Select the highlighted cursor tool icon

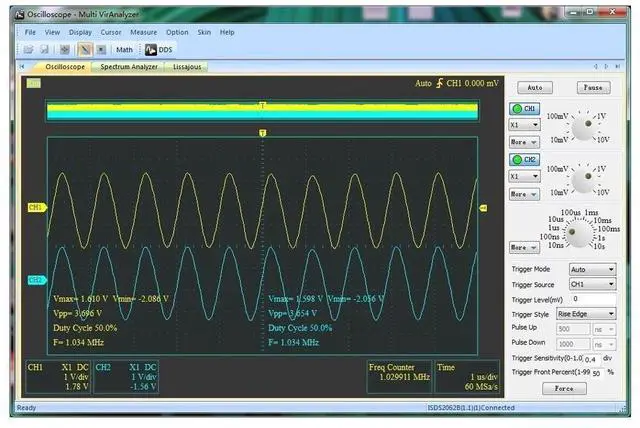point(85,48)
